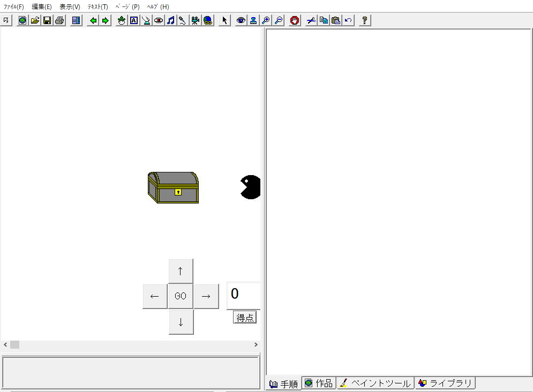Open a project with the folder icon
This screenshot has width=533, height=392.
click(x=35, y=20)
